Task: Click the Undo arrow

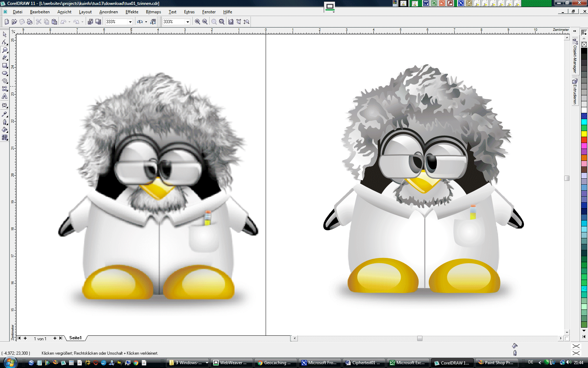Action: 63,22
